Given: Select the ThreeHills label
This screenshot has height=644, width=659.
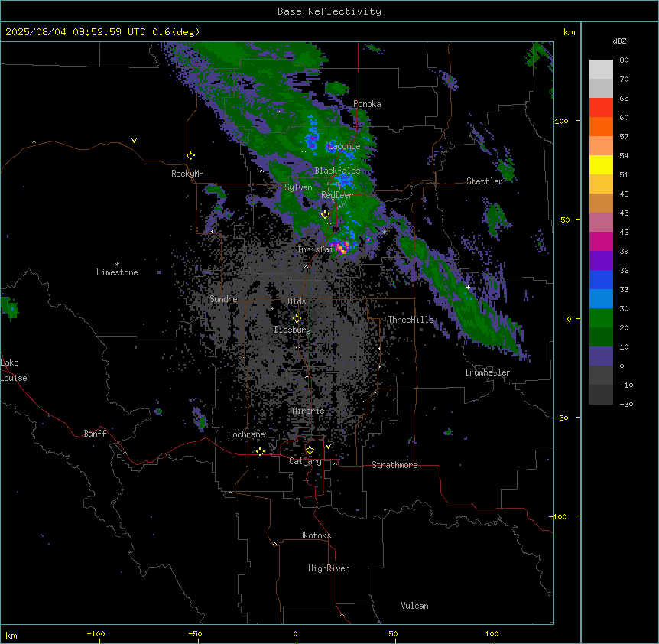Looking at the screenshot, I should click(x=411, y=320).
